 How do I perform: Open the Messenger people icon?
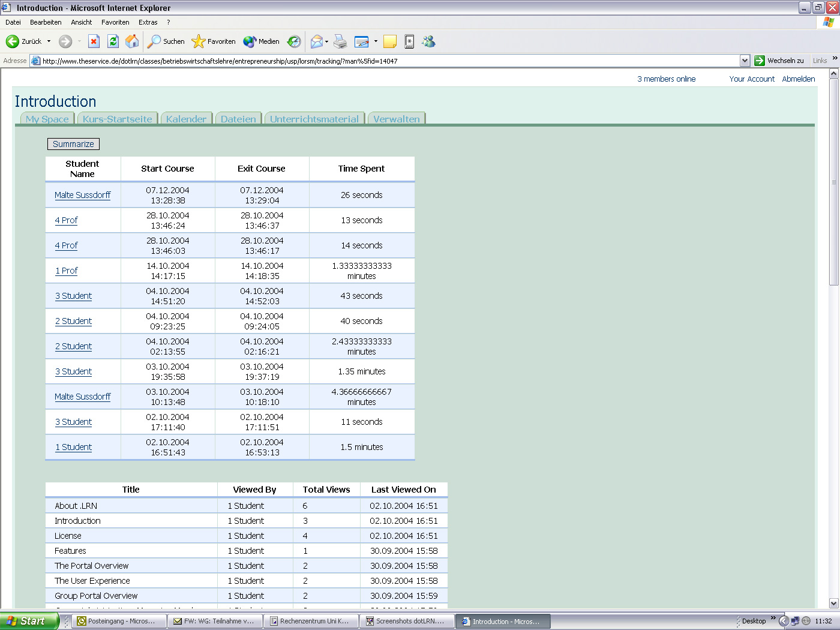tap(428, 41)
